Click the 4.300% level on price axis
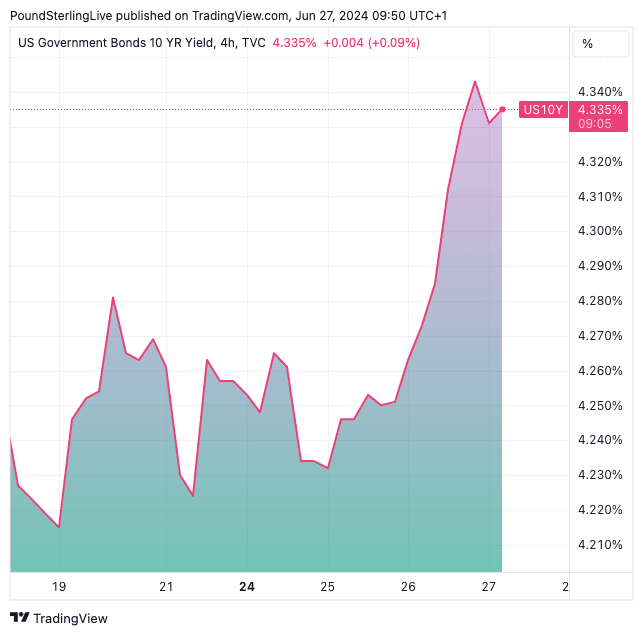643x635 pixels. pos(601,231)
